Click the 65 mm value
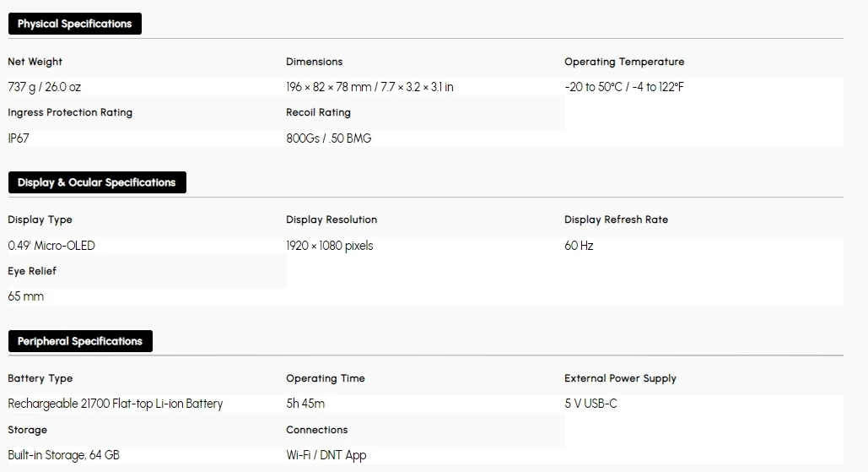Image resolution: width=868 pixels, height=472 pixels. point(25,296)
